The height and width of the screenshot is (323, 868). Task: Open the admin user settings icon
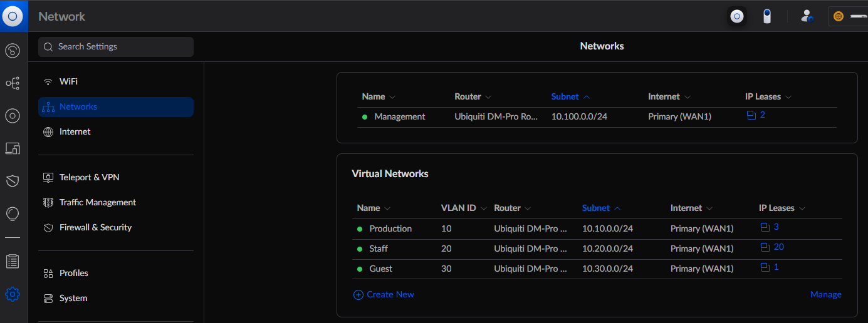807,16
